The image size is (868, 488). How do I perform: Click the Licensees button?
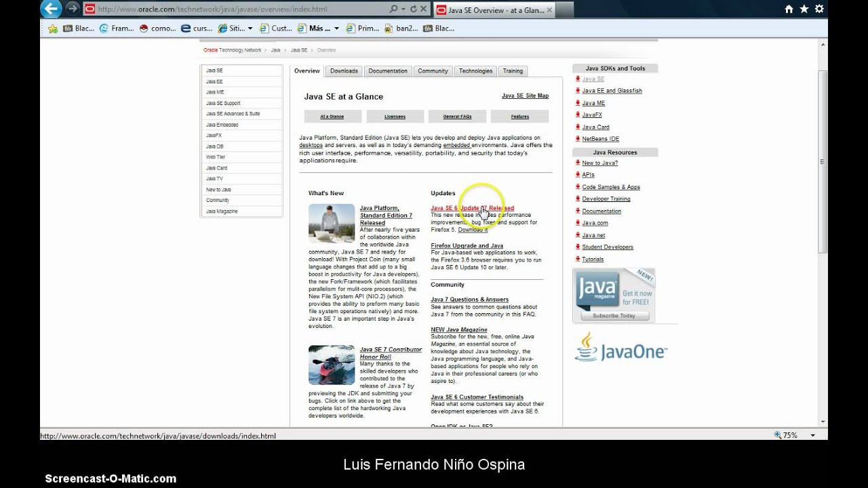[395, 117]
